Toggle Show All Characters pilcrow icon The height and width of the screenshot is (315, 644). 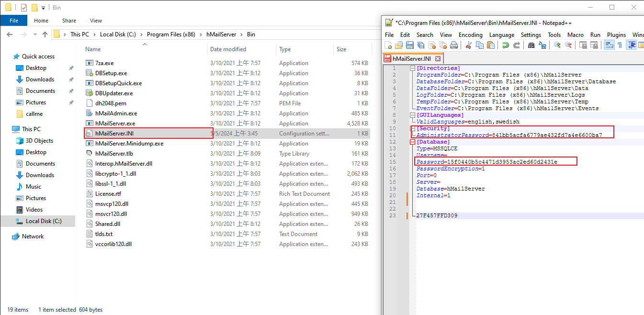(x=620, y=45)
